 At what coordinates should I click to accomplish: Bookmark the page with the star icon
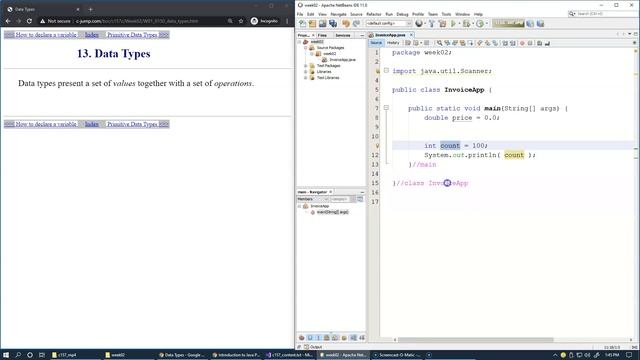tap(241, 21)
